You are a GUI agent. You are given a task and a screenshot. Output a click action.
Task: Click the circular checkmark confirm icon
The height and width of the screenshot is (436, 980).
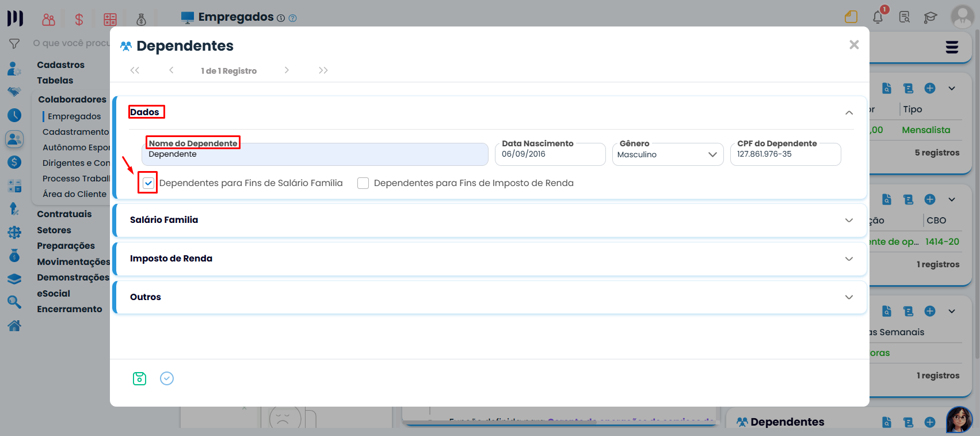[x=167, y=378]
